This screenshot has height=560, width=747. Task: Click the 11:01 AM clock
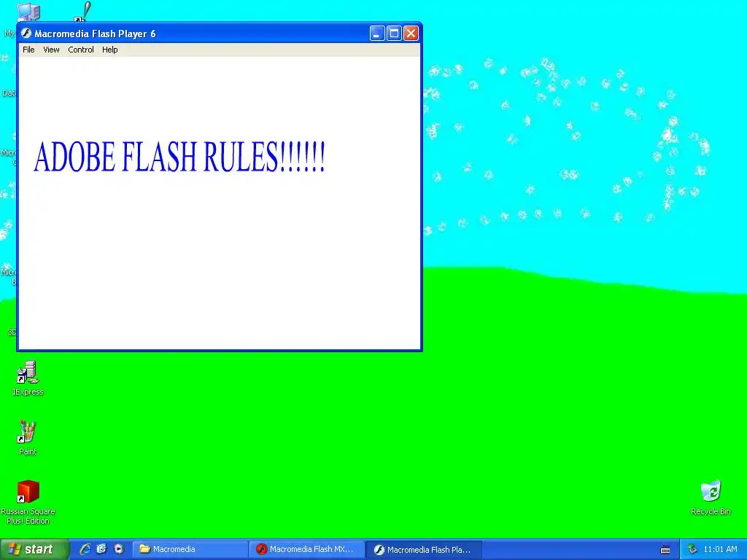(720, 549)
